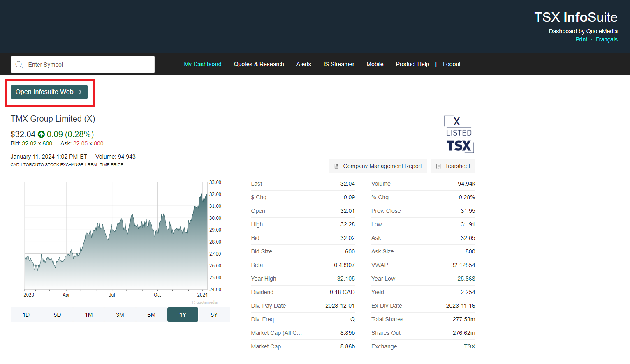Click the TMX Group Limited (X) heading
The width and height of the screenshot is (630, 364).
pyautogui.click(x=53, y=119)
